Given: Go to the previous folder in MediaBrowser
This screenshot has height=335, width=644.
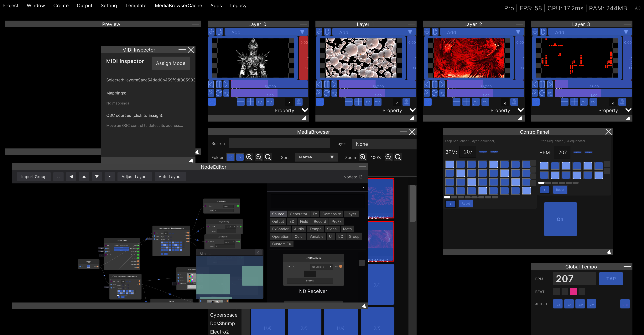Looking at the screenshot, I should click(x=231, y=157).
